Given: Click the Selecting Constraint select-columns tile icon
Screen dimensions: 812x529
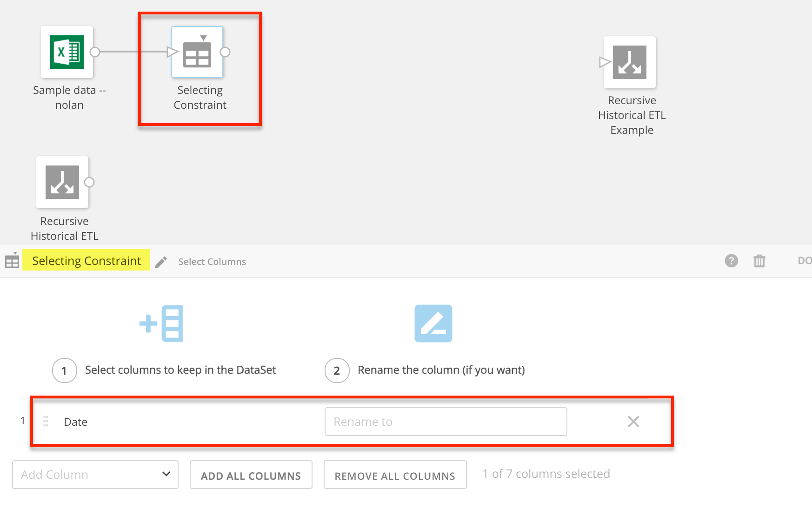Looking at the screenshot, I should point(198,53).
